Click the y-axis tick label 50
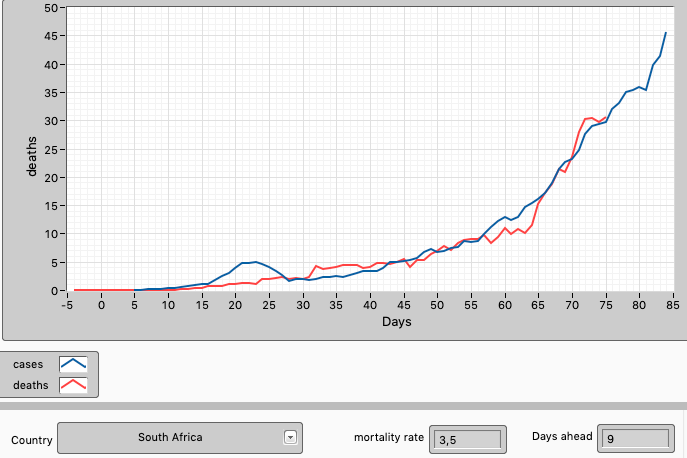This screenshot has height=458, width=687. tap(51, 8)
